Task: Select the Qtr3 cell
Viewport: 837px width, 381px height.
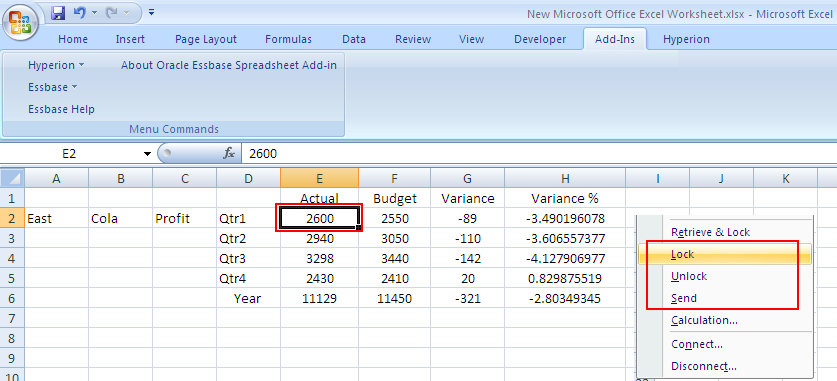Action: [x=248, y=258]
